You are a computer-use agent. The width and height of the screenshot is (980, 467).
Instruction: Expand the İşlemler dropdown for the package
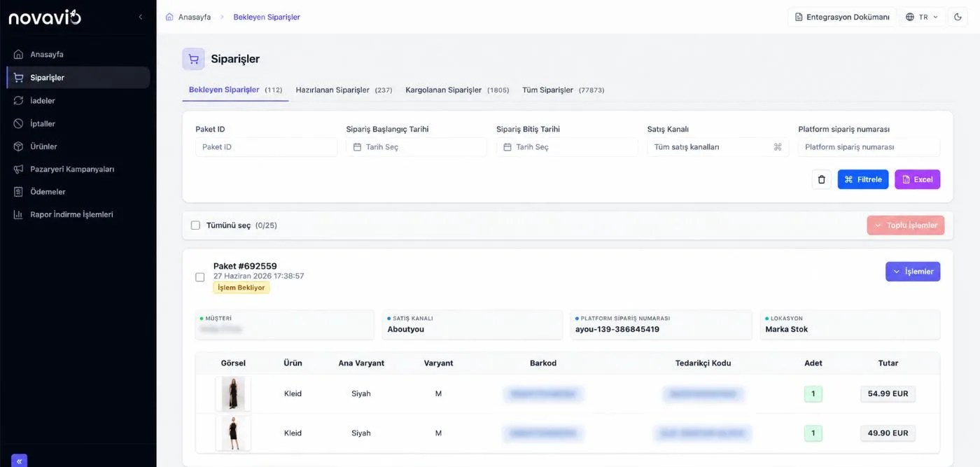point(913,272)
